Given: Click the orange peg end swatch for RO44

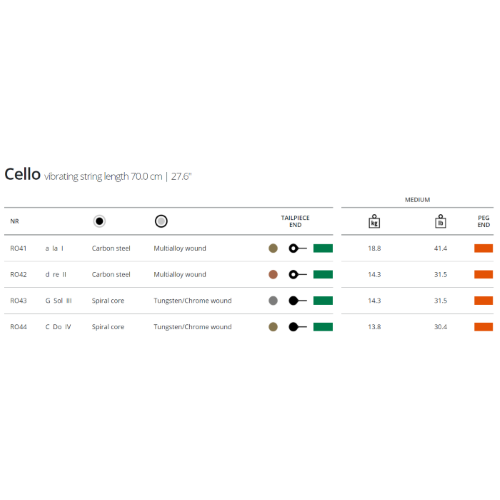Looking at the screenshot, I should (x=484, y=327).
